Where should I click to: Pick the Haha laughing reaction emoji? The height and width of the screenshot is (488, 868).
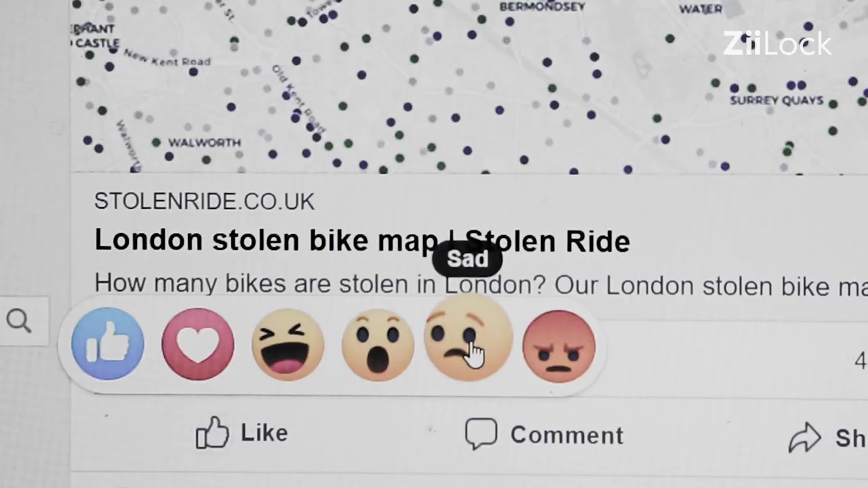click(288, 344)
